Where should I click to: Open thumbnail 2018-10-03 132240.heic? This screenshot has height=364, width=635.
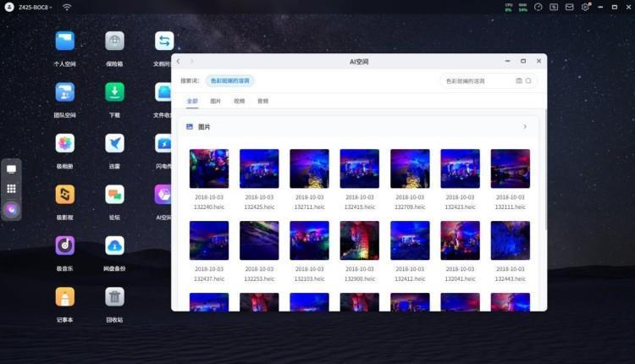click(209, 168)
